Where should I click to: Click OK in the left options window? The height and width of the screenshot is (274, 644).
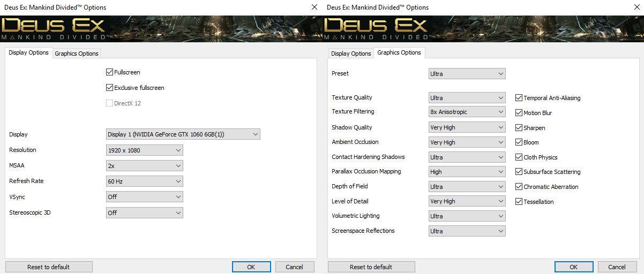251,267
